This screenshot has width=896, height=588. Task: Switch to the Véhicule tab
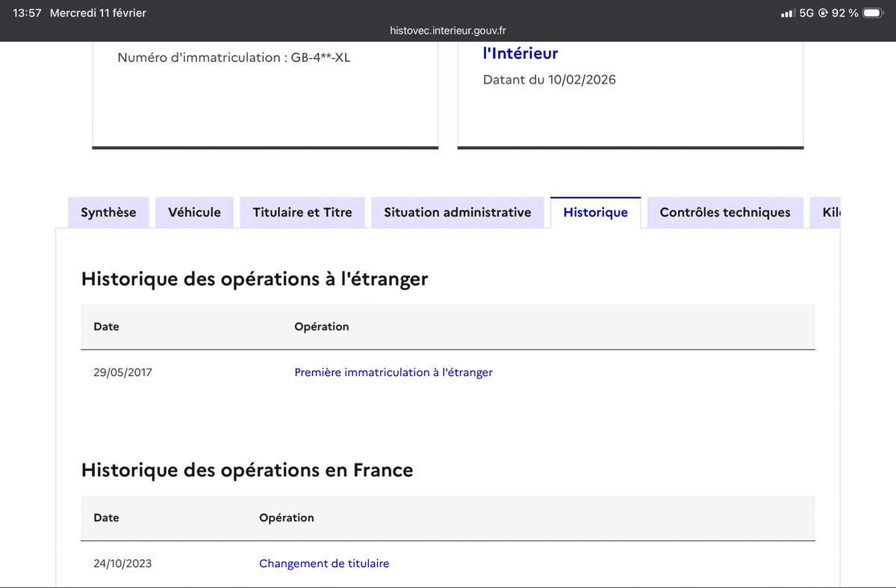pos(194,213)
